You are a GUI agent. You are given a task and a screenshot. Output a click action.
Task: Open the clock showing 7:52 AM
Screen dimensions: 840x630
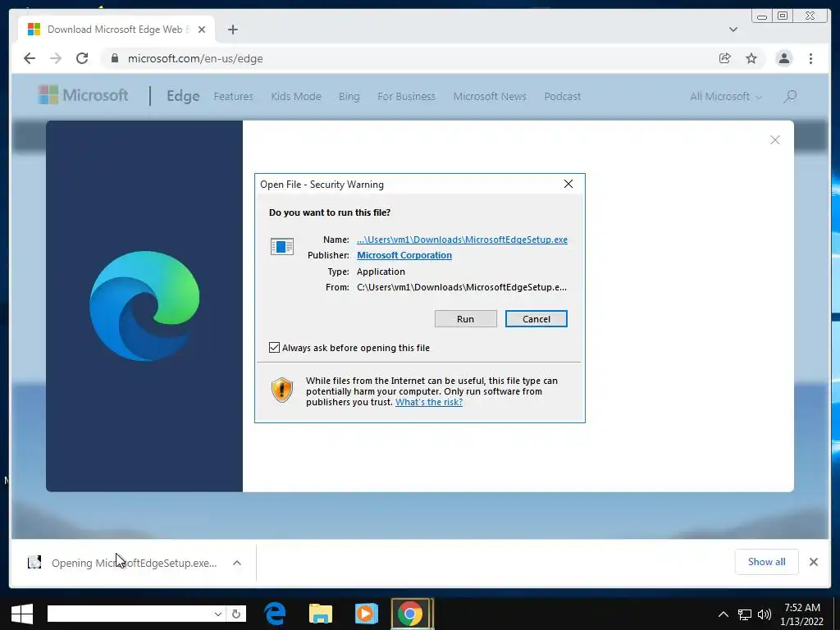click(802, 614)
